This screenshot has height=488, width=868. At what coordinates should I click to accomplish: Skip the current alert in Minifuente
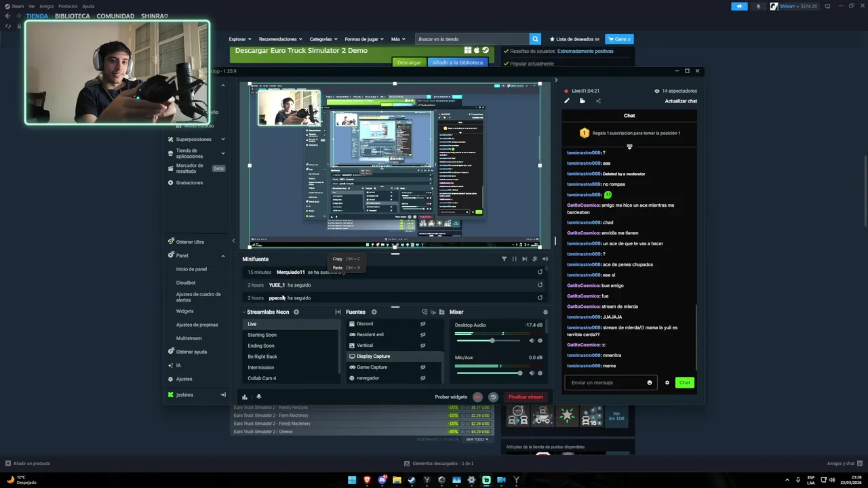[x=524, y=259]
